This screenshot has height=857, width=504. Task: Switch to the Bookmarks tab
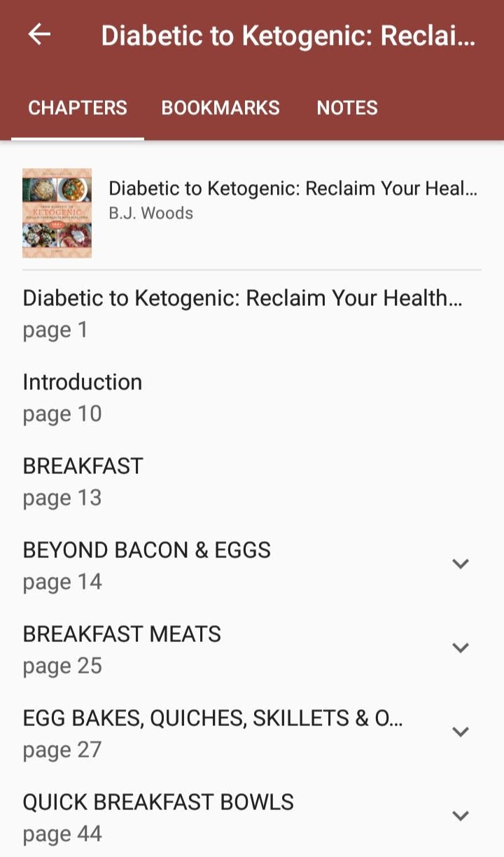pyautogui.click(x=220, y=108)
